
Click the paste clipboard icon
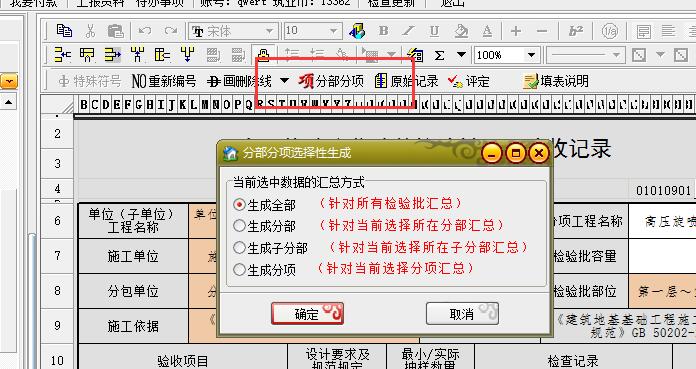[x=115, y=31]
